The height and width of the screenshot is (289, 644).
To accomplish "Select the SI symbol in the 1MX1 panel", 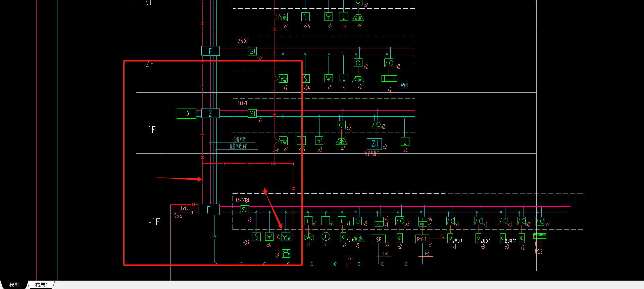I will pos(252,114).
